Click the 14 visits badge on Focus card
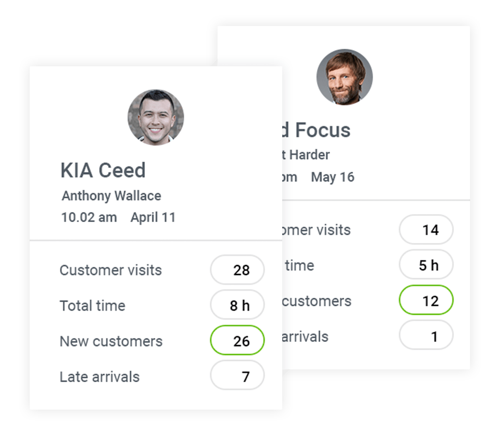 [x=426, y=230]
